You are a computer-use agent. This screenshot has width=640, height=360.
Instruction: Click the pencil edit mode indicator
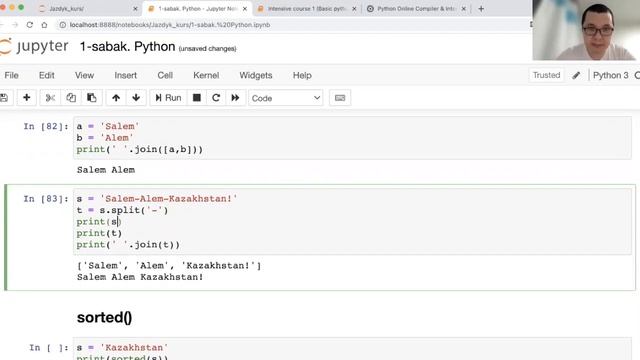[576, 76]
